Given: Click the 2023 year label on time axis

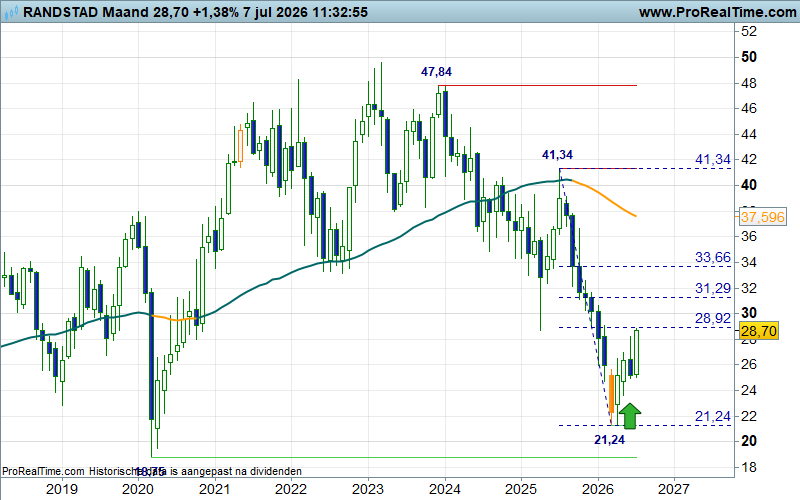Looking at the screenshot, I should pos(368,489).
